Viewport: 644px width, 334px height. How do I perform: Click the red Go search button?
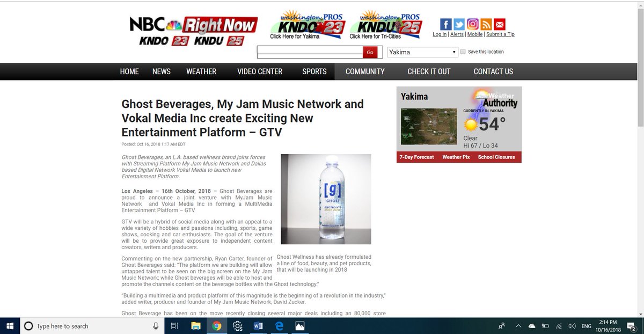pyautogui.click(x=370, y=52)
